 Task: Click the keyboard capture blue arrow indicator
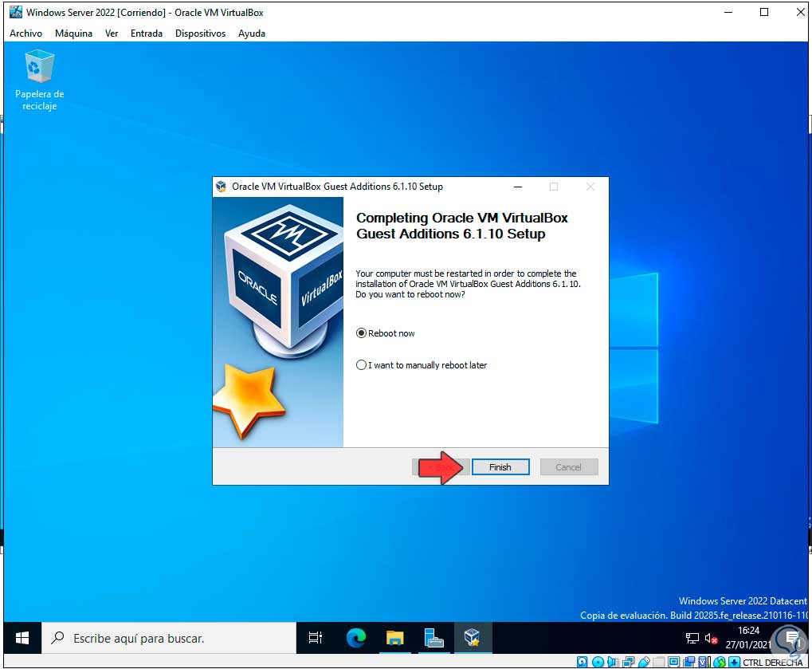click(x=734, y=662)
